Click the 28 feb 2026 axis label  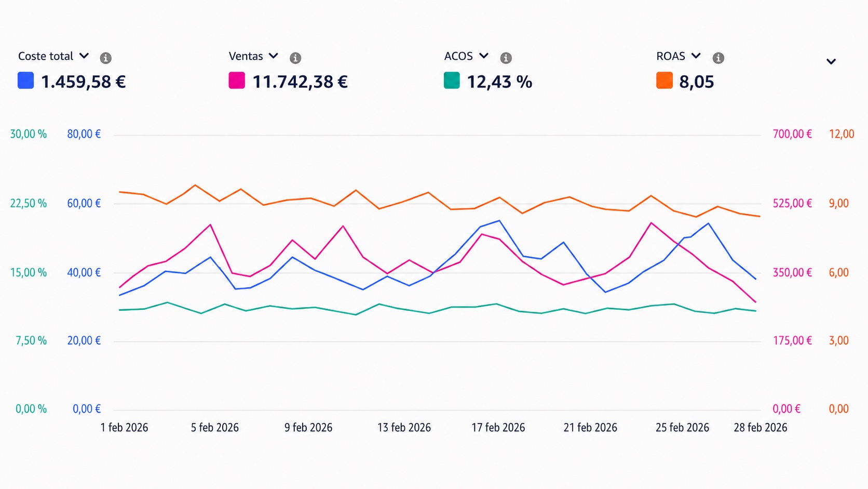pos(761,428)
